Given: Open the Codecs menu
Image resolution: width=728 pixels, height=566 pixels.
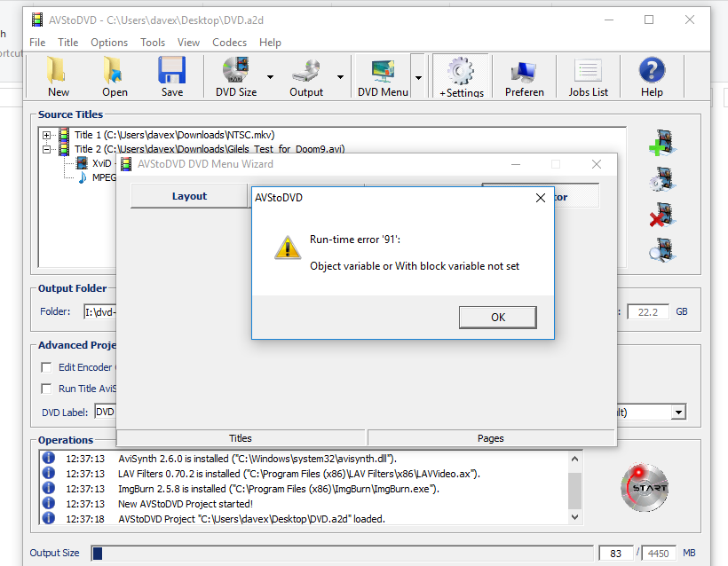Looking at the screenshot, I should point(229,43).
